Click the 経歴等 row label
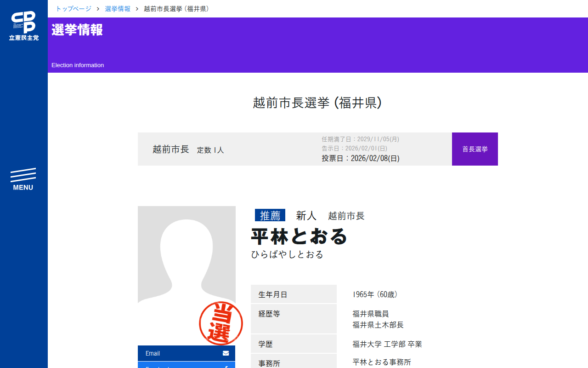This screenshot has height=368, width=588. click(294, 319)
